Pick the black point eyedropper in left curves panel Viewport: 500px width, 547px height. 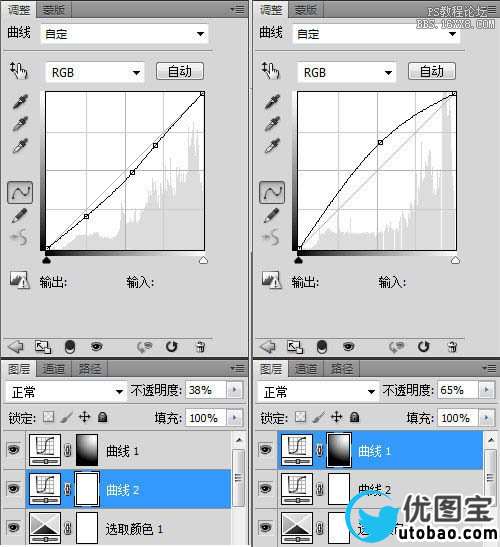click(x=20, y=102)
